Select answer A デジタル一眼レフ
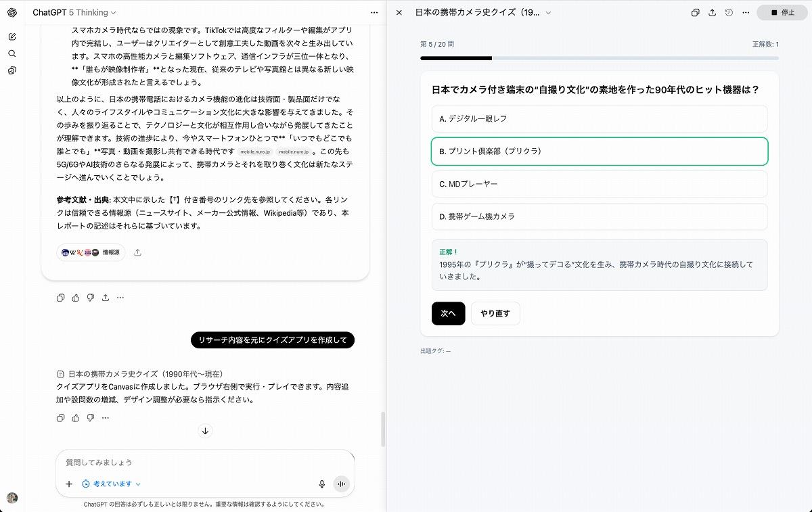 pos(599,119)
